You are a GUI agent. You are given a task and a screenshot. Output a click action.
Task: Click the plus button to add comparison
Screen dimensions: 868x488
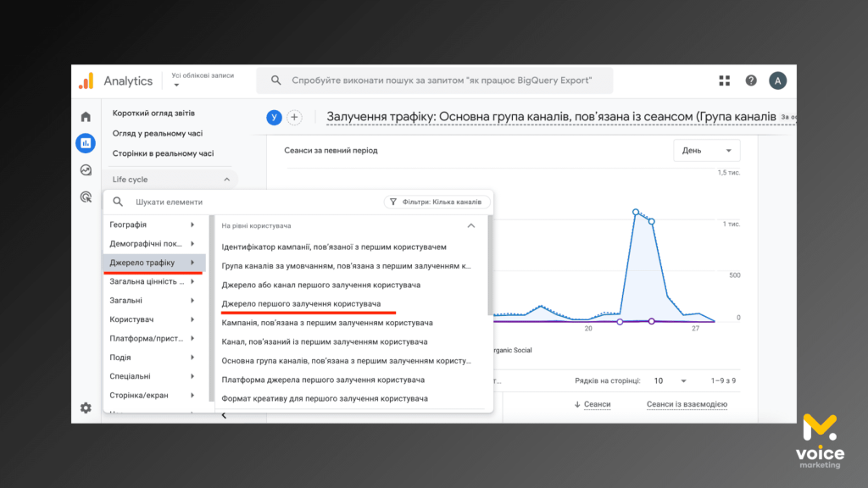pos(294,118)
